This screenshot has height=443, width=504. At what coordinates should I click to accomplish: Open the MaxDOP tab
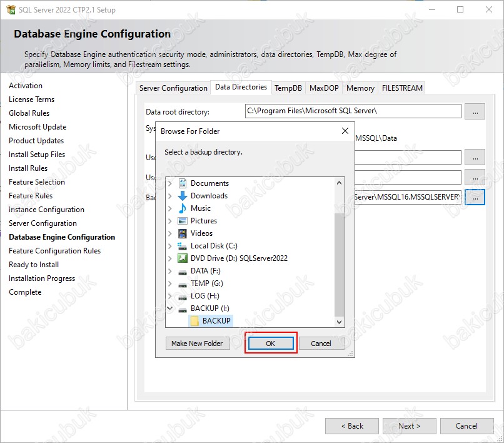(x=324, y=88)
